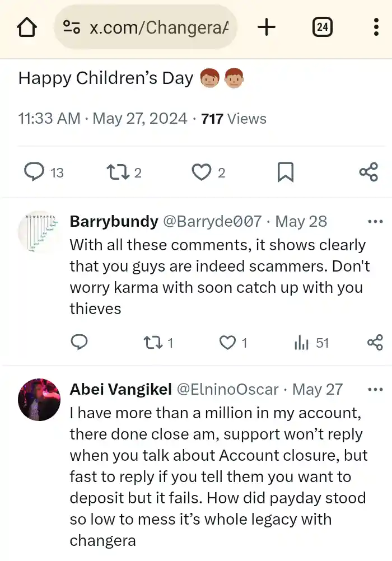Open the more options menu on Barrybundy's reply

(375, 221)
